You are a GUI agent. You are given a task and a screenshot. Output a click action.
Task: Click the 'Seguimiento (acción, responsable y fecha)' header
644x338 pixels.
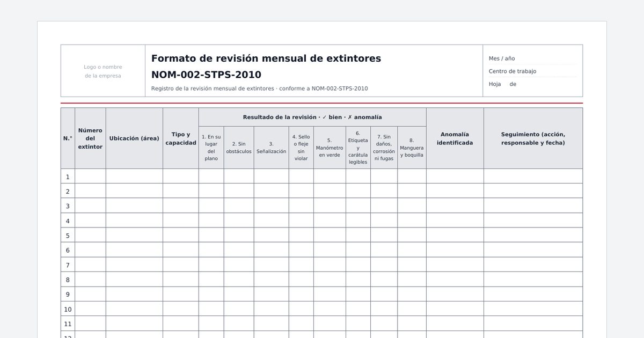pos(533,138)
